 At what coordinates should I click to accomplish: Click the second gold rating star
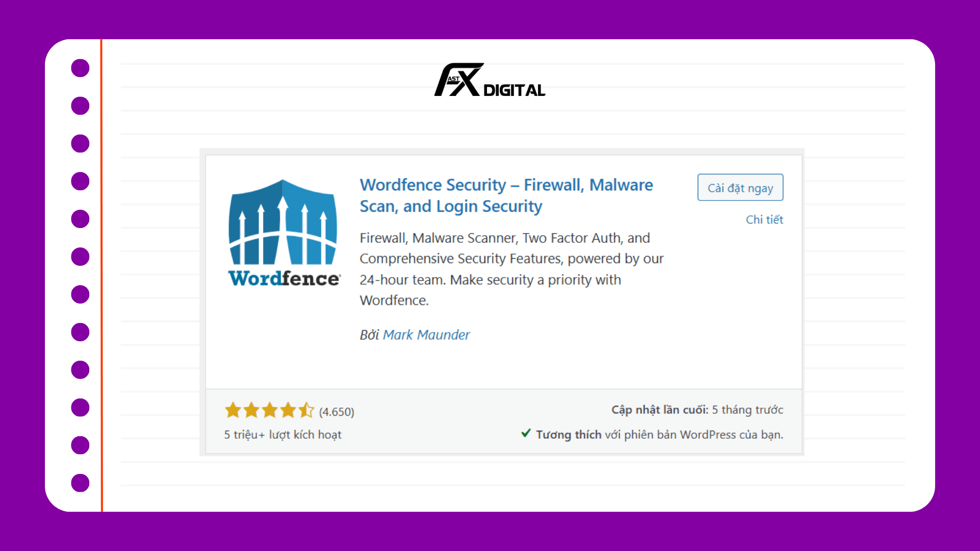pyautogui.click(x=251, y=410)
